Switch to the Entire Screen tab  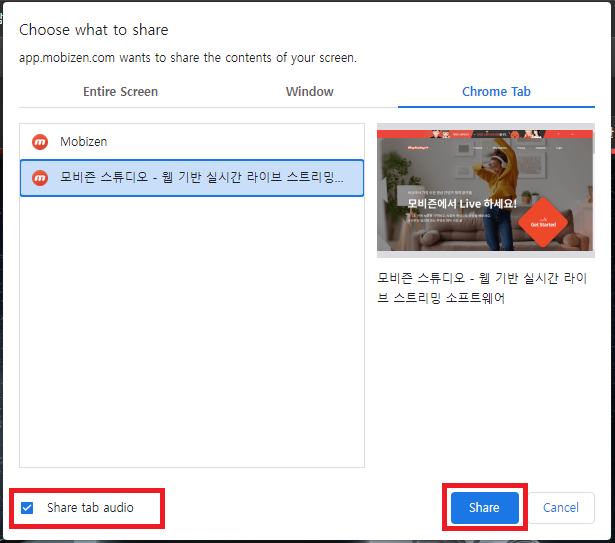coord(120,91)
